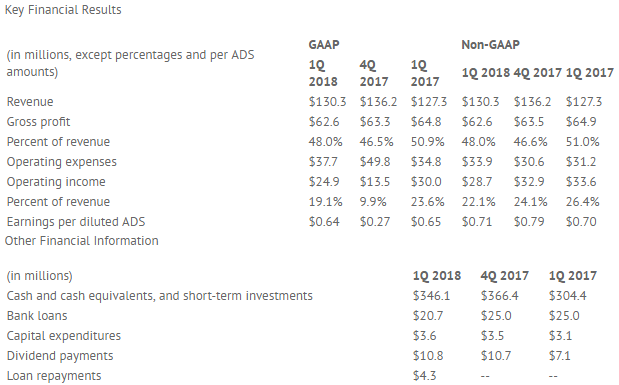Select 1Q 2018 loan repayments $4.3

tap(424, 376)
